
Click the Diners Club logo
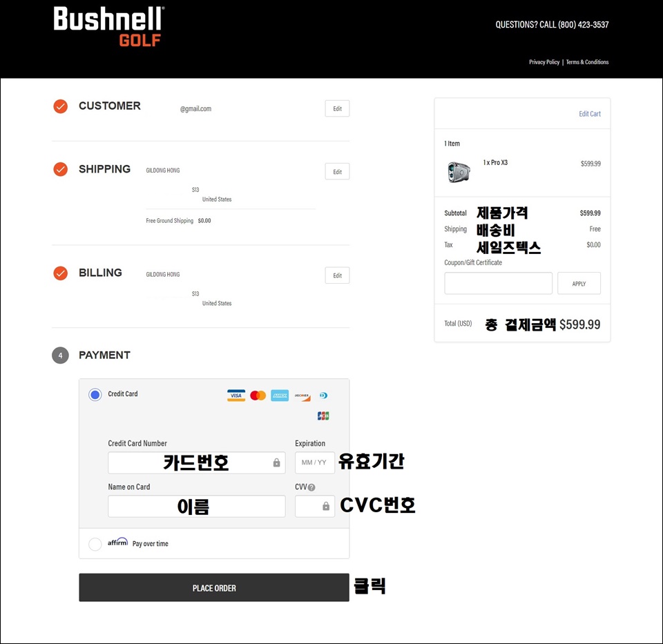point(323,396)
